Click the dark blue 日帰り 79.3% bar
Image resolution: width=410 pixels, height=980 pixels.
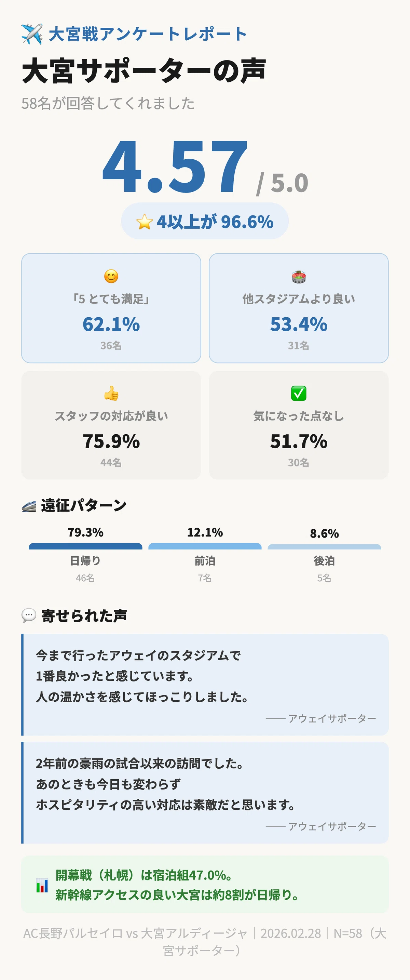click(x=85, y=546)
